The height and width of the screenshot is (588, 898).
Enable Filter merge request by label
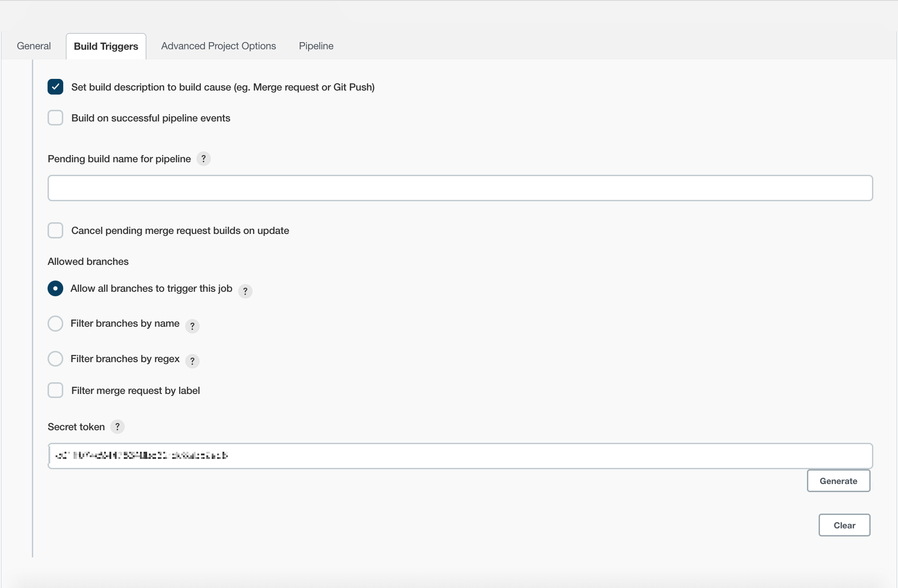[x=55, y=390]
